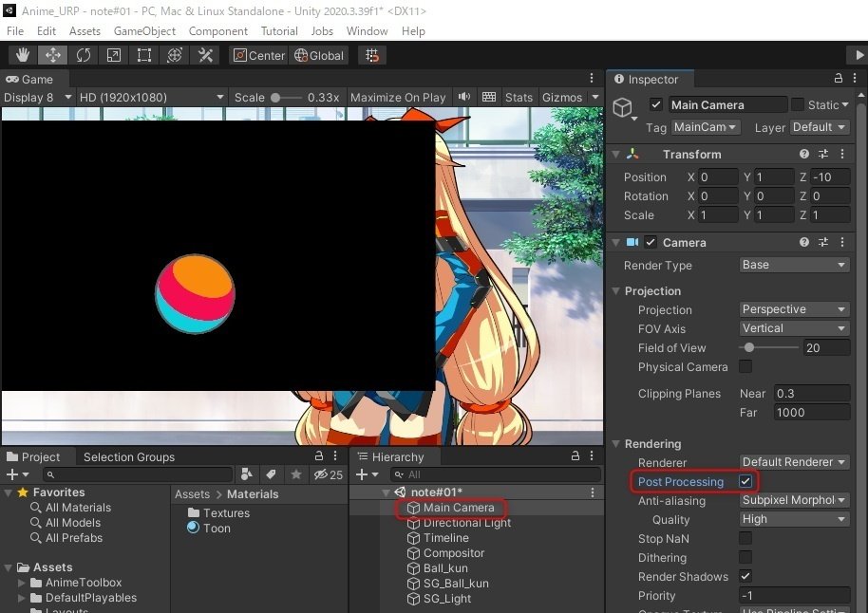Collapse the Rendering section
The height and width of the screenshot is (613, 868).
[615, 444]
